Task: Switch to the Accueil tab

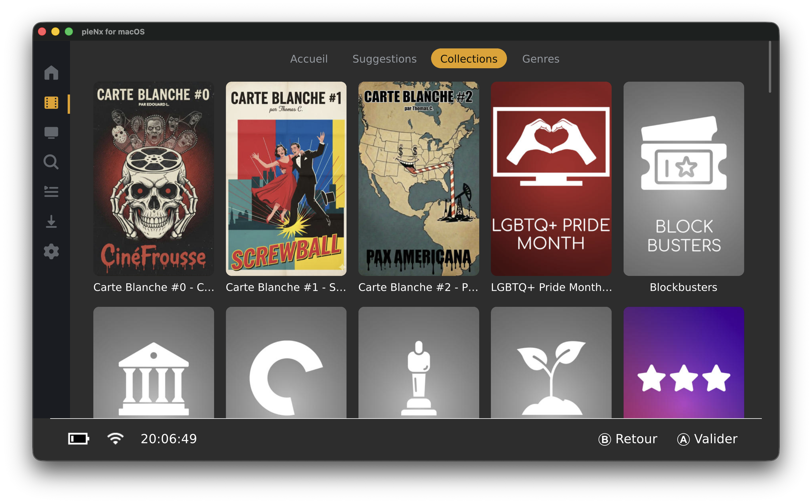Action: click(309, 59)
